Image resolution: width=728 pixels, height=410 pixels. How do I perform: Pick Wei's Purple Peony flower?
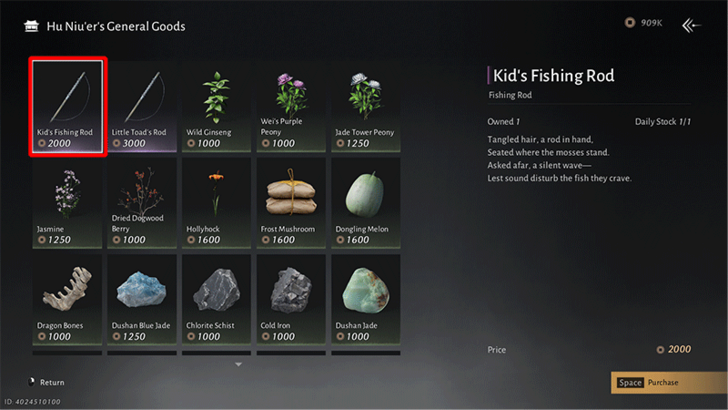(x=291, y=106)
